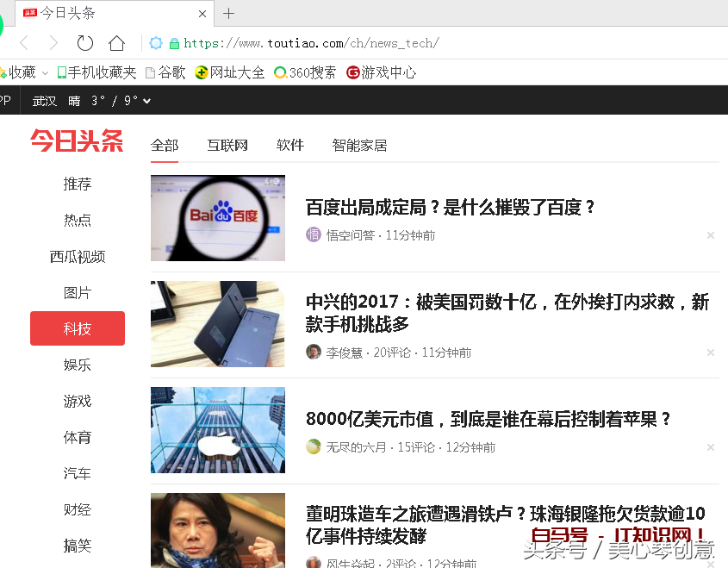Go to the browser home page icon

click(x=116, y=41)
